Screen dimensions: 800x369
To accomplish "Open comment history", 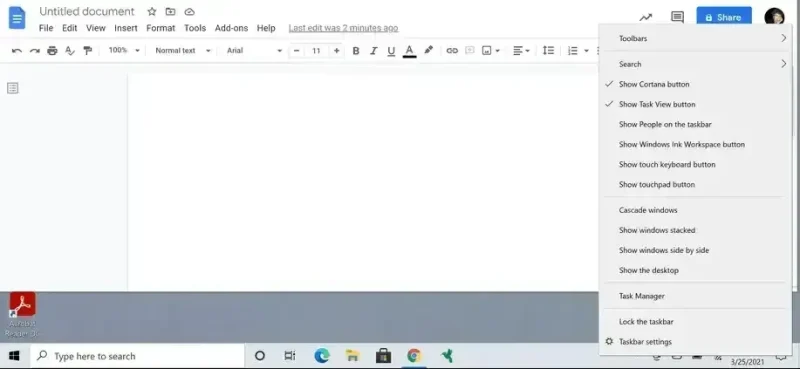I will click(677, 17).
